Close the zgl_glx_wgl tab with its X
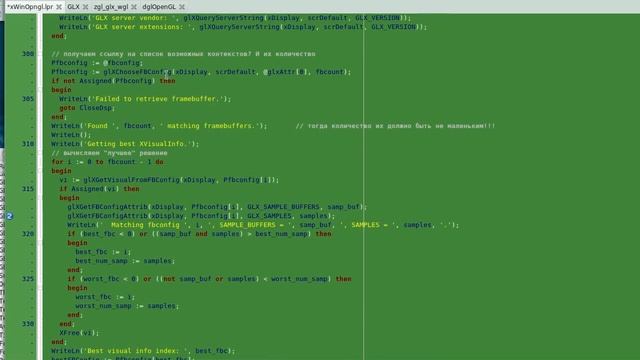Screen dimensions: 640x360 pyautogui.click(x=134, y=7)
